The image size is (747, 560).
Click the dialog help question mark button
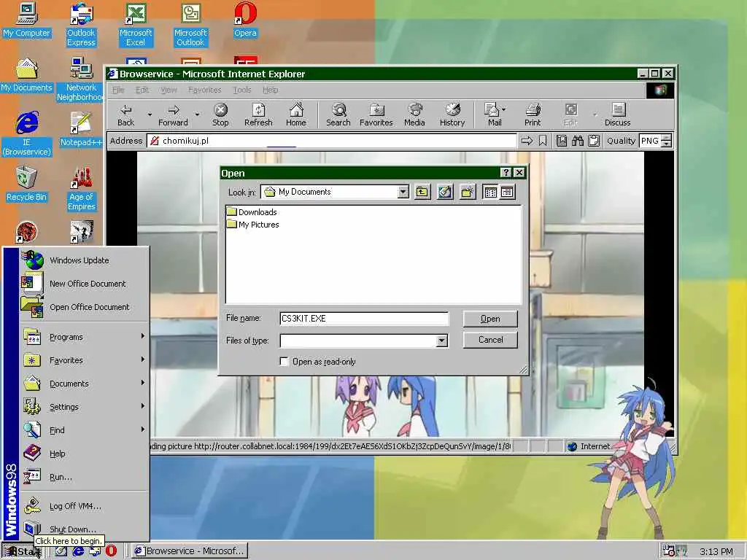(506, 172)
